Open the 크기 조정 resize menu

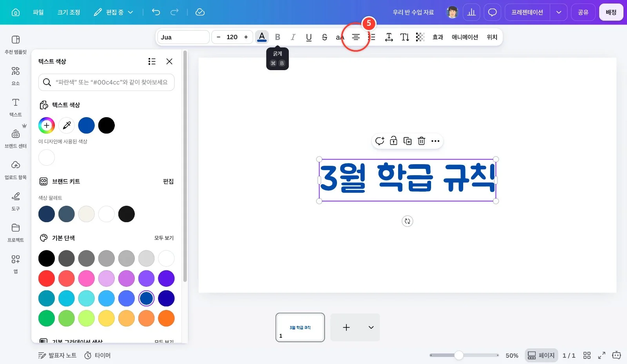click(69, 12)
